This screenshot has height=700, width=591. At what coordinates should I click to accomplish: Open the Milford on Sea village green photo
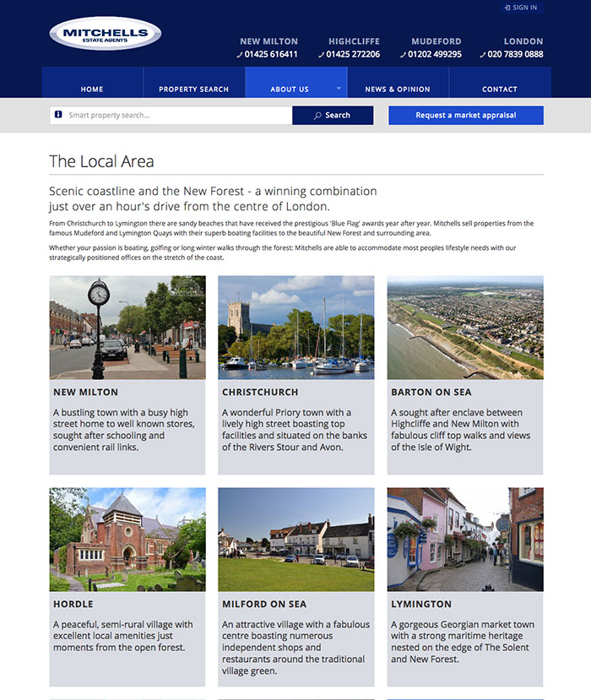click(x=296, y=540)
